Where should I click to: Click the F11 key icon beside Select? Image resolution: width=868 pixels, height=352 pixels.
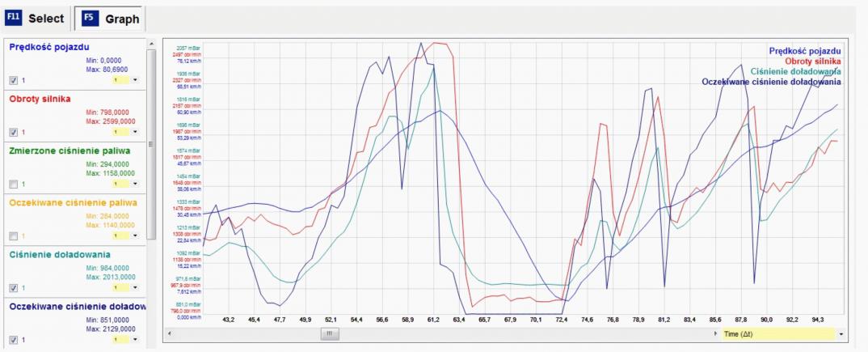(13, 18)
